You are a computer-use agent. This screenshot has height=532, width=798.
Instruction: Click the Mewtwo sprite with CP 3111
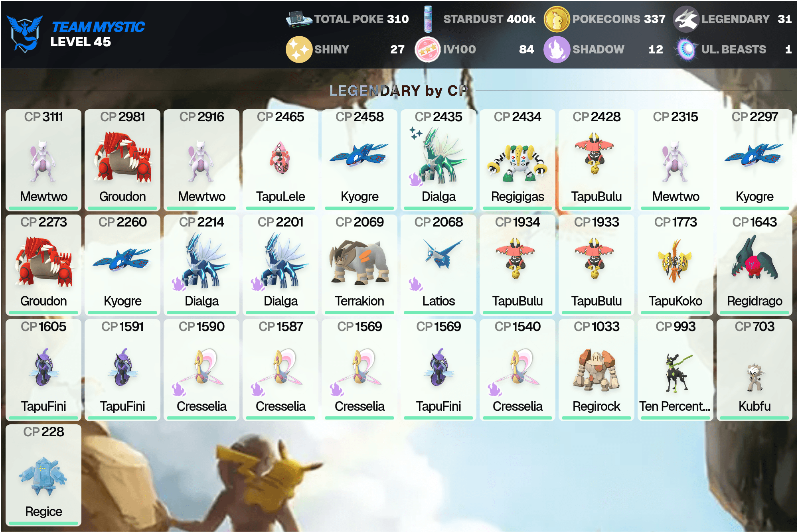(x=43, y=161)
